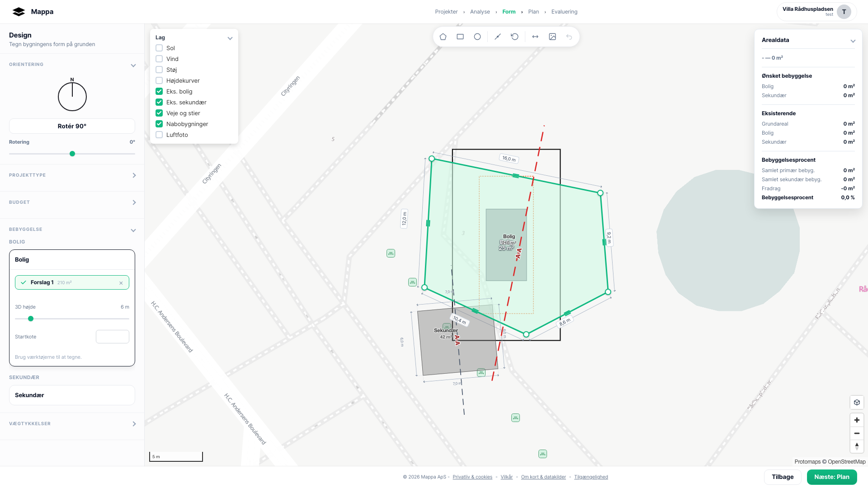Remove Forslag 1 with the x icon
This screenshot has width=868, height=488.
[x=121, y=283]
